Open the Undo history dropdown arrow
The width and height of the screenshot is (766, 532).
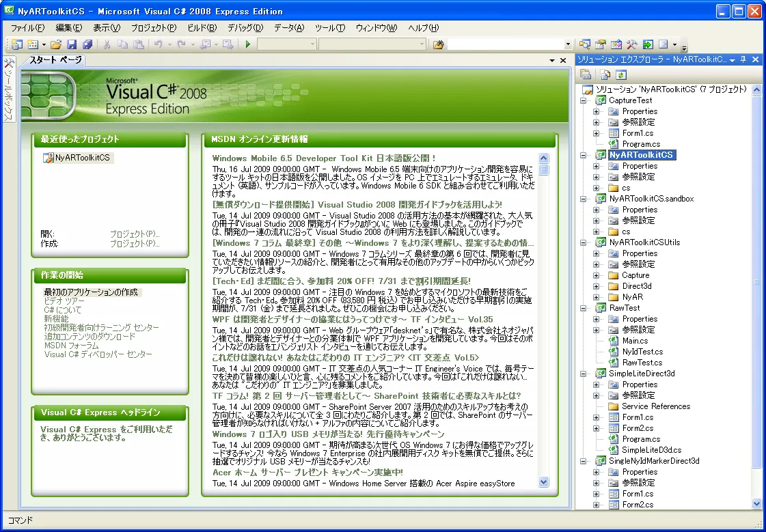[169, 44]
